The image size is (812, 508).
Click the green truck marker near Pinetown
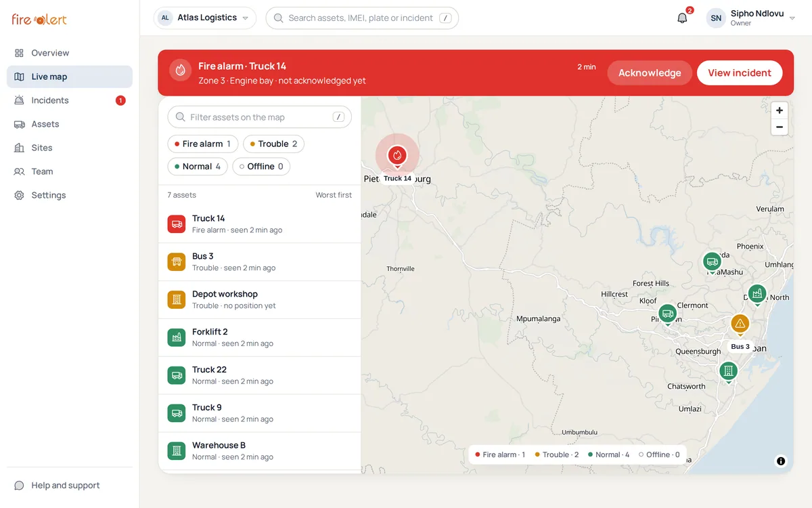pos(667,314)
